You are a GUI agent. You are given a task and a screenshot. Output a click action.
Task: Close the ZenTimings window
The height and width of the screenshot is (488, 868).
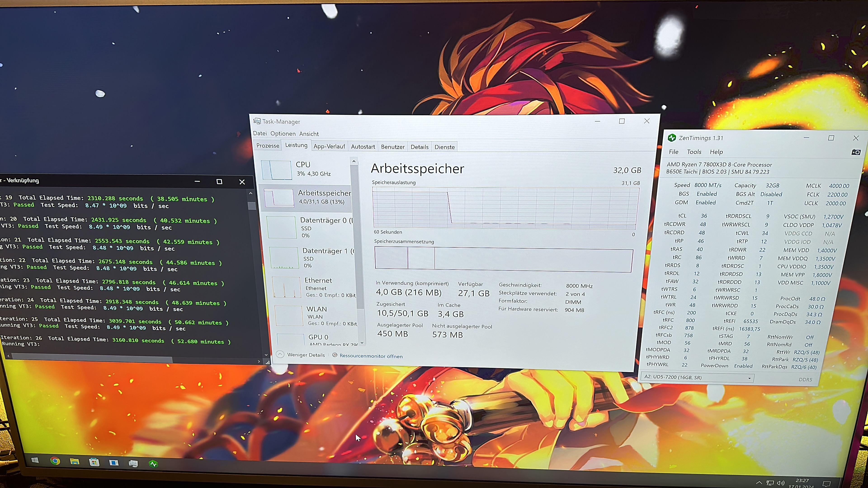[x=856, y=138]
